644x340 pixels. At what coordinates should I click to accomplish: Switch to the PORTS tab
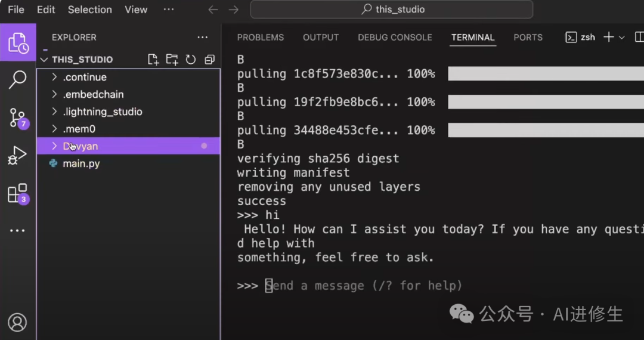pos(528,38)
